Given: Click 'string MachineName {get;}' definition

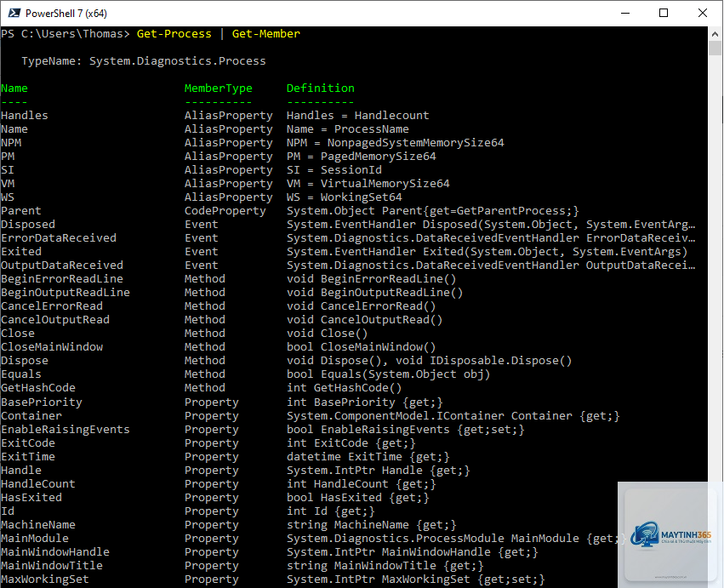Looking at the screenshot, I should (371, 525).
